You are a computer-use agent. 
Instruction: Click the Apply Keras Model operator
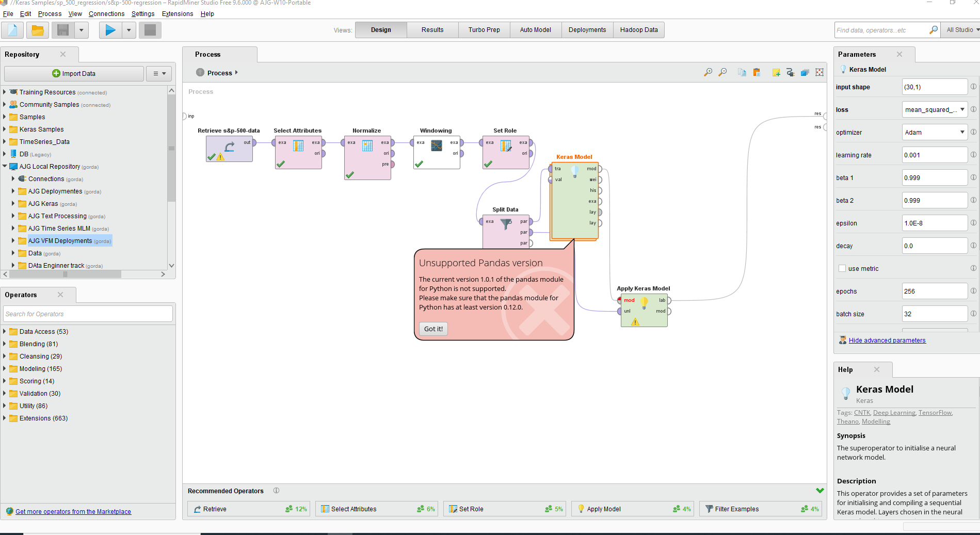[644, 311]
